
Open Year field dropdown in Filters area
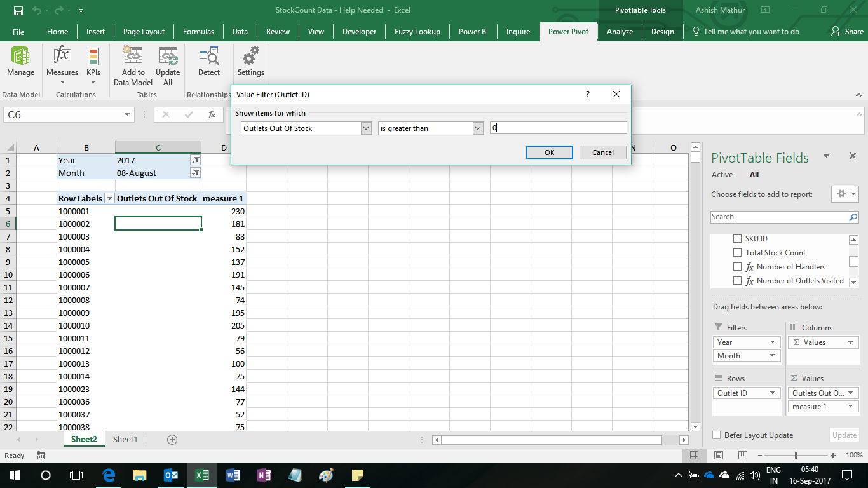(773, 342)
